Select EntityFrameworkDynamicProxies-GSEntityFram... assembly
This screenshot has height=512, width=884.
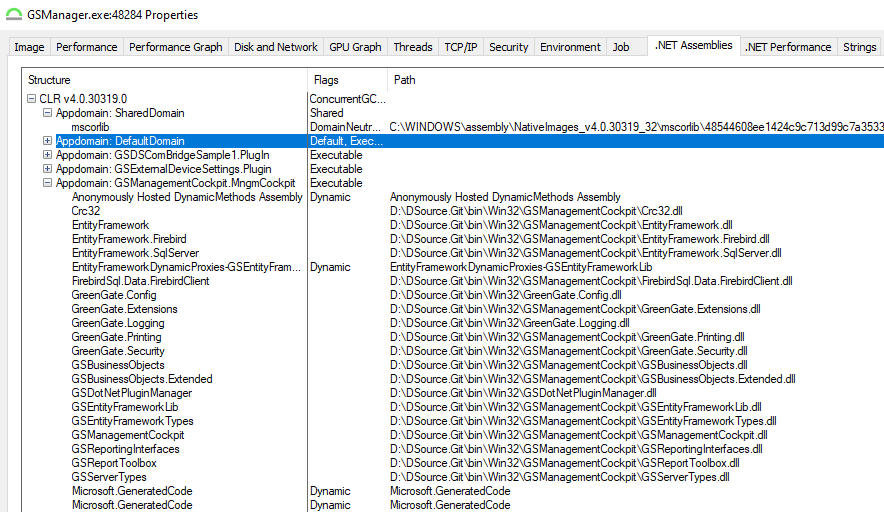[187, 267]
